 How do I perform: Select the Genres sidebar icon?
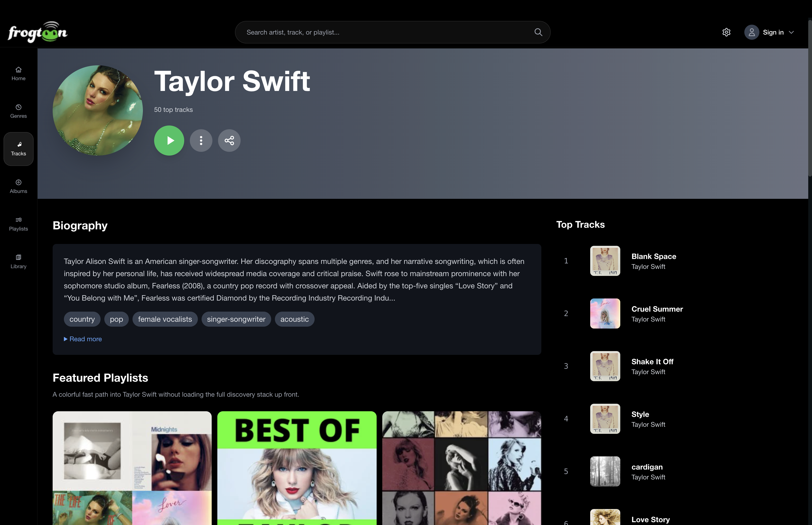[x=18, y=111]
